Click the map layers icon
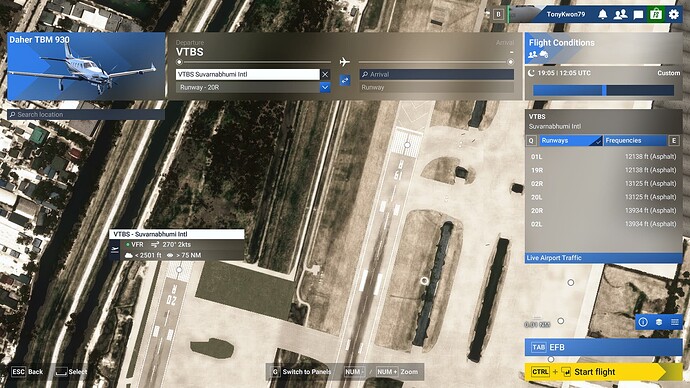The image size is (690, 388). tap(659, 322)
